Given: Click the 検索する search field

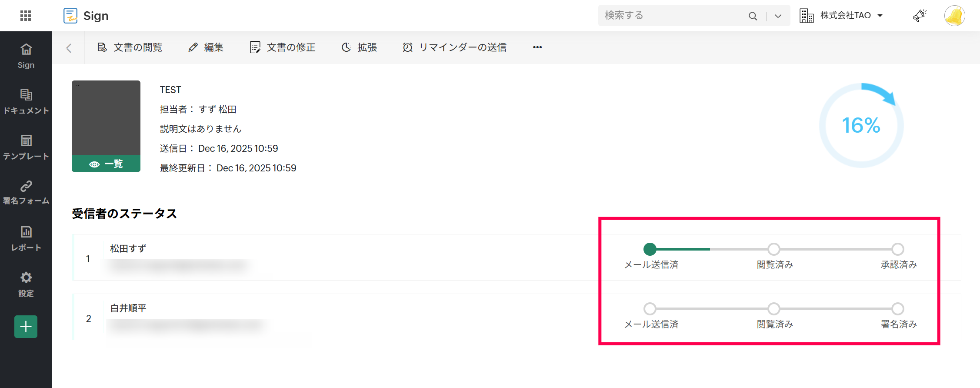Looking at the screenshot, I should click(672, 16).
